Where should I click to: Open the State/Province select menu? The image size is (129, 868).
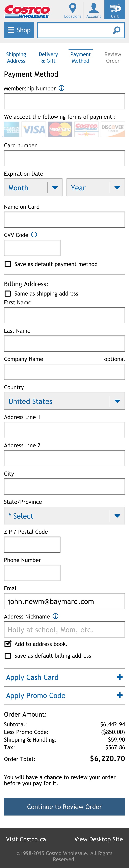pos(64,516)
